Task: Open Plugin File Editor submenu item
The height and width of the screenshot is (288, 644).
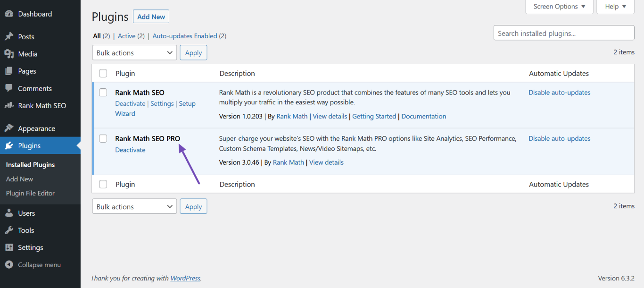Action: (30, 193)
